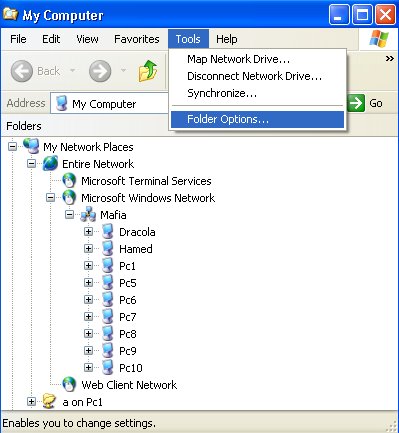This screenshot has height=433, width=399.
Task: Collapse the Microsoft Windows Network node
Action: (50, 197)
